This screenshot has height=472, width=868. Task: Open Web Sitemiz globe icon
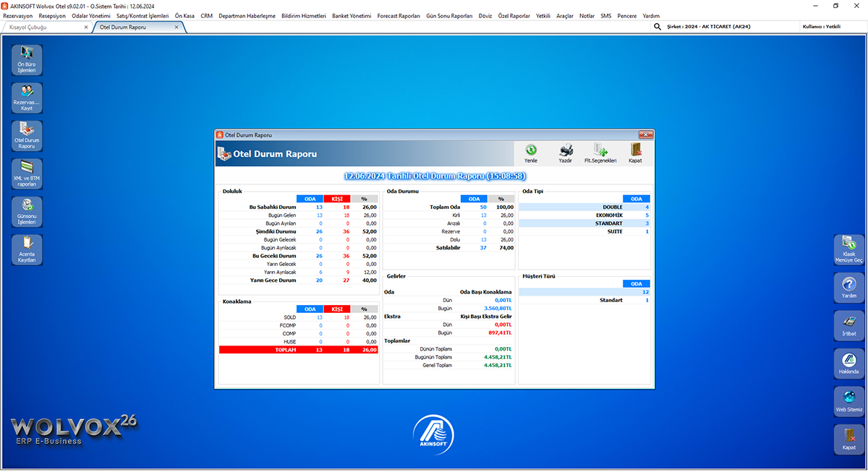tap(848, 401)
